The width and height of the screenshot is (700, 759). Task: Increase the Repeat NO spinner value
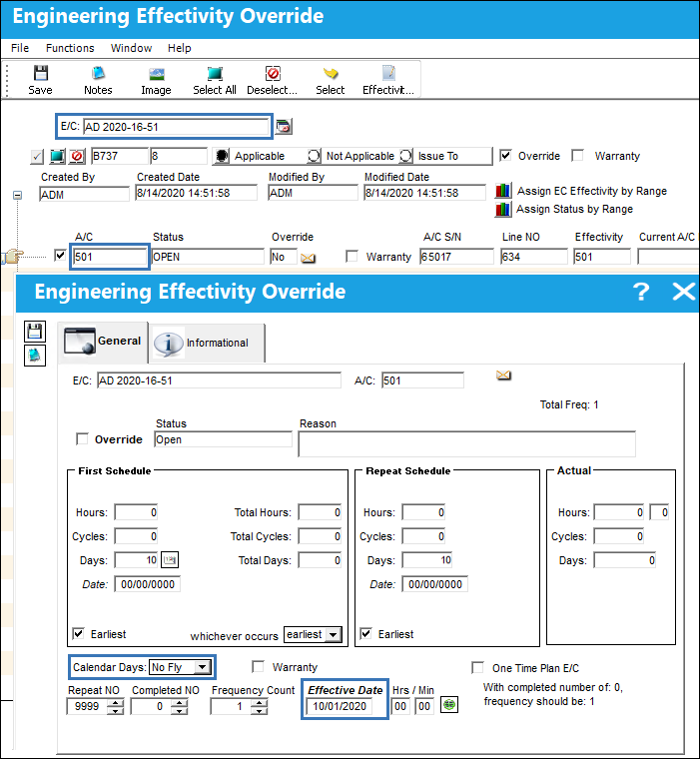(115, 703)
